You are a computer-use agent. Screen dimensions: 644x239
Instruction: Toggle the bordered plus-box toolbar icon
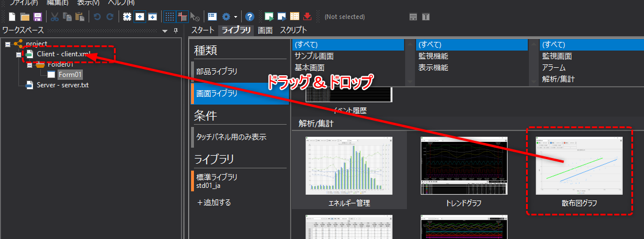(x=140, y=17)
